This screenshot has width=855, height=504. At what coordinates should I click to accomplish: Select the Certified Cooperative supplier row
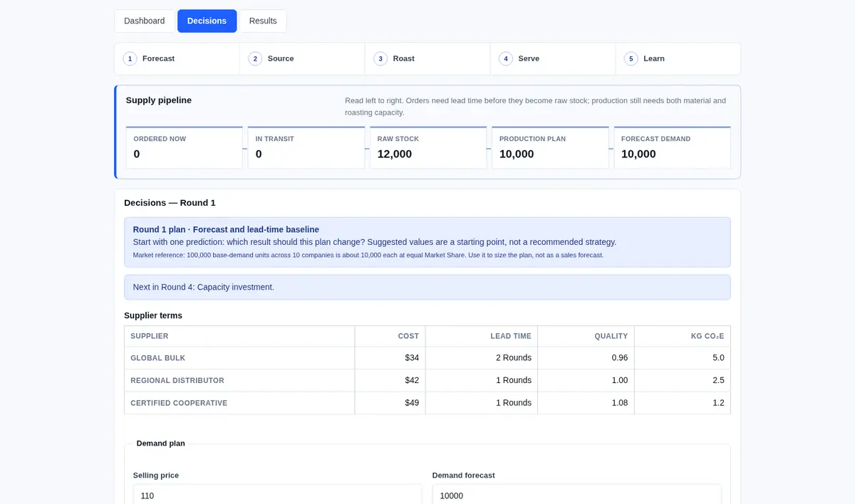point(427,403)
